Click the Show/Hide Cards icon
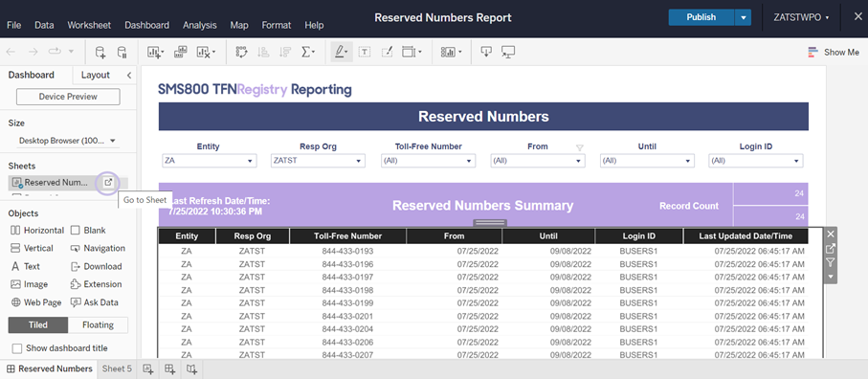This screenshot has width=868, height=379. [x=451, y=52]
